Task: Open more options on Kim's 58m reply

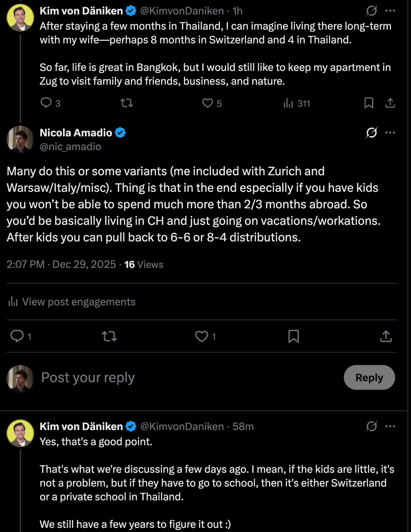Action: [390, 426]
